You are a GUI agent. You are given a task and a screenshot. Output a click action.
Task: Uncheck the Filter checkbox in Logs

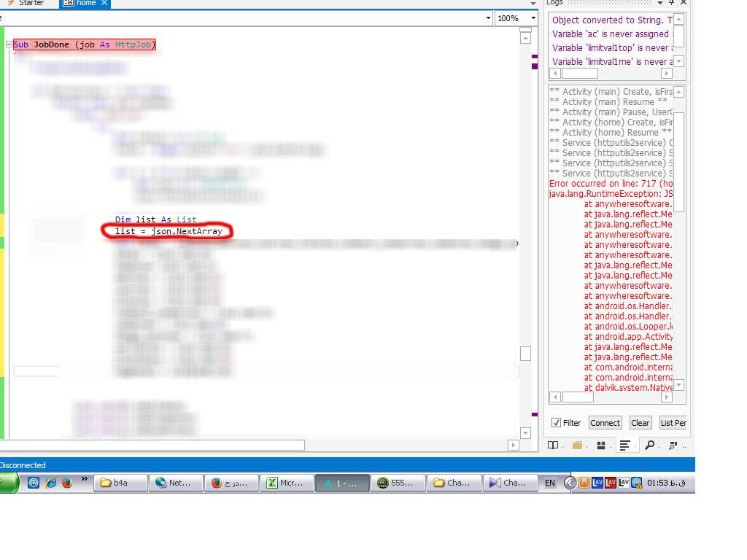tap(557, 423)
